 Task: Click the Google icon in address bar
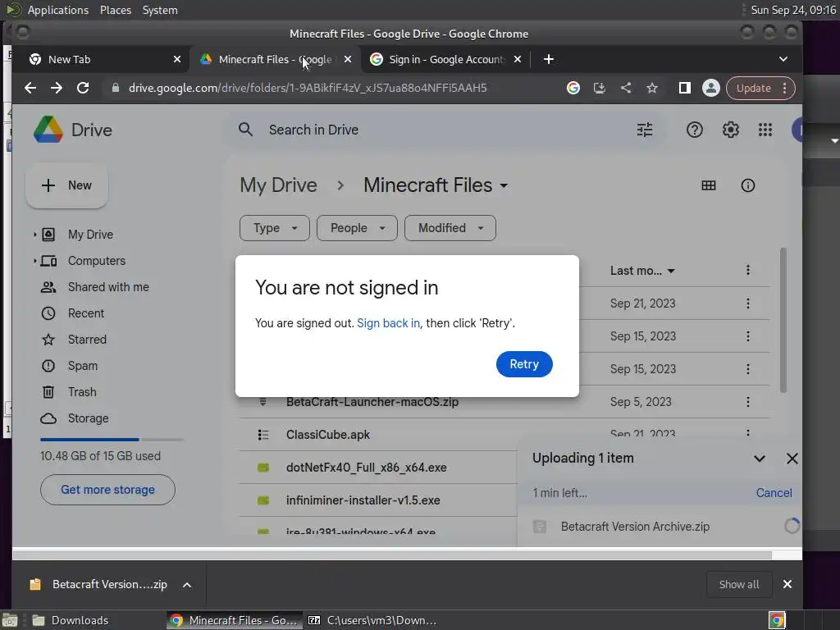point(573,88)
